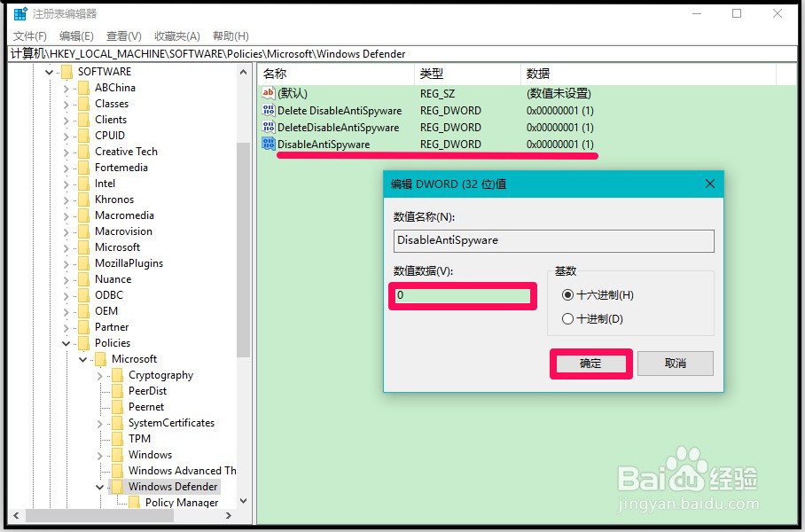Open the 文件(F) menu
This screenshot has height=532, width=805.
coord(30,36)
